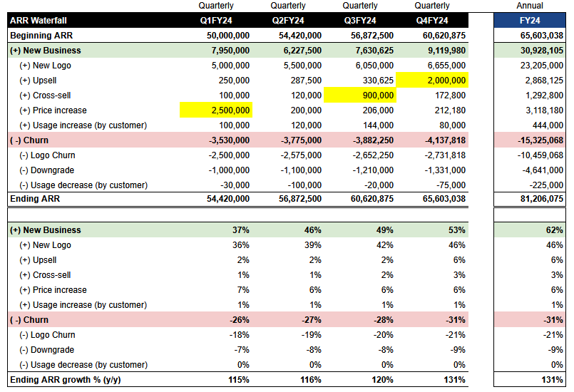Select New Business value 7,950,000
Screen dimensions: 574x392
[x=230, y=51]
